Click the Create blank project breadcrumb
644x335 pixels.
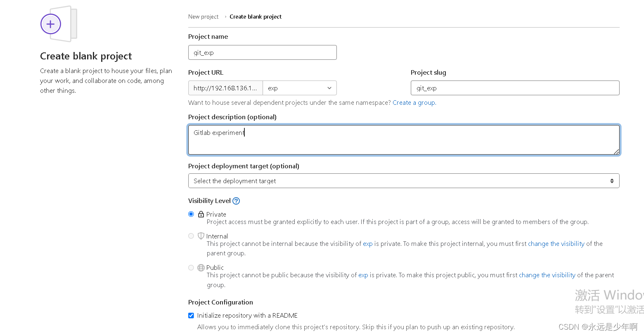256,17
